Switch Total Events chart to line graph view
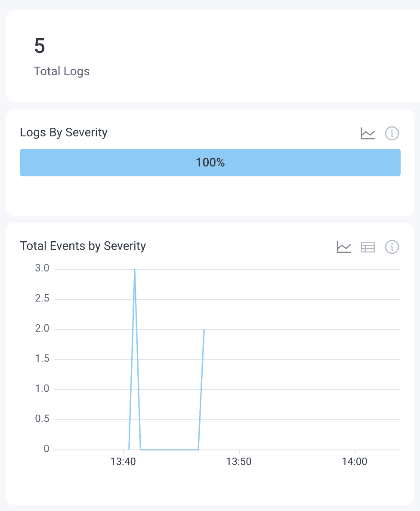Image resolution: width=420 pixels, height=511 pixels. [344, 247]
